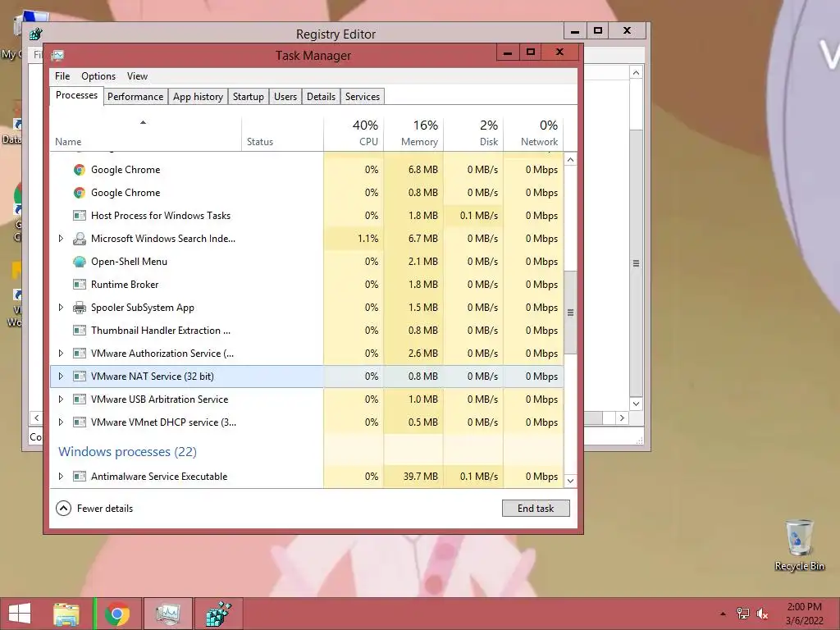
Task: Click the Google Chrome 6.8 MB process icon
Action: [80, 170]
